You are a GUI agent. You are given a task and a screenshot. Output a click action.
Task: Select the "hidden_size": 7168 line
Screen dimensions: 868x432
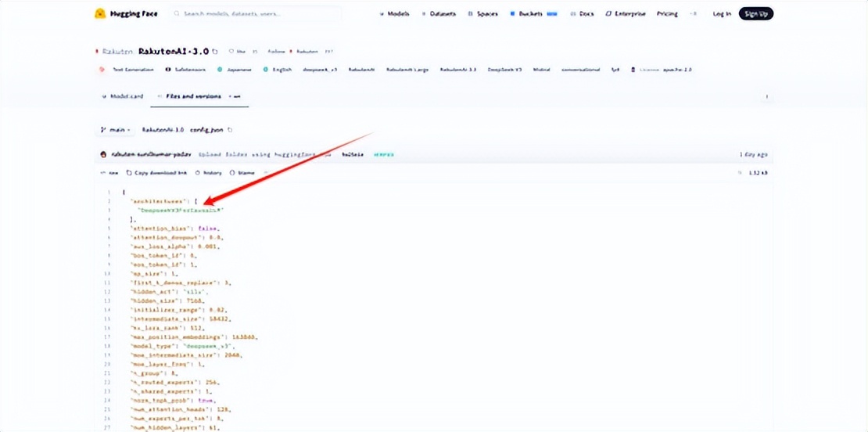[x=167, y=301]
